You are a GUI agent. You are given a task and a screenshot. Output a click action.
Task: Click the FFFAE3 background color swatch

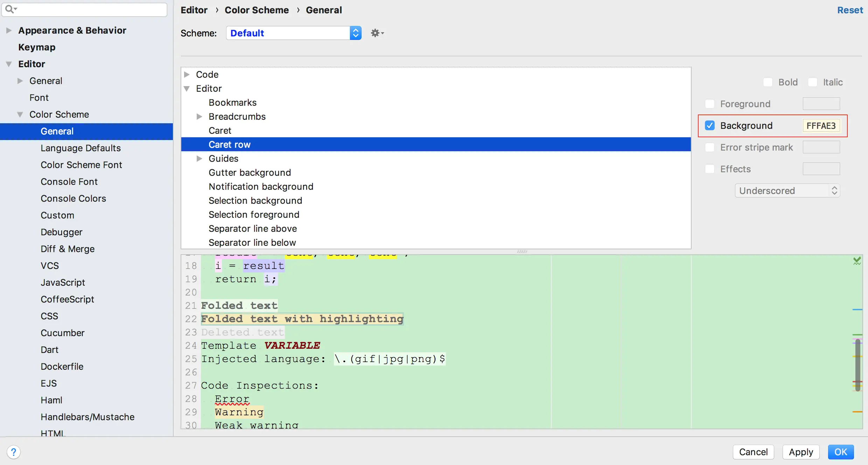click(821, 126)
